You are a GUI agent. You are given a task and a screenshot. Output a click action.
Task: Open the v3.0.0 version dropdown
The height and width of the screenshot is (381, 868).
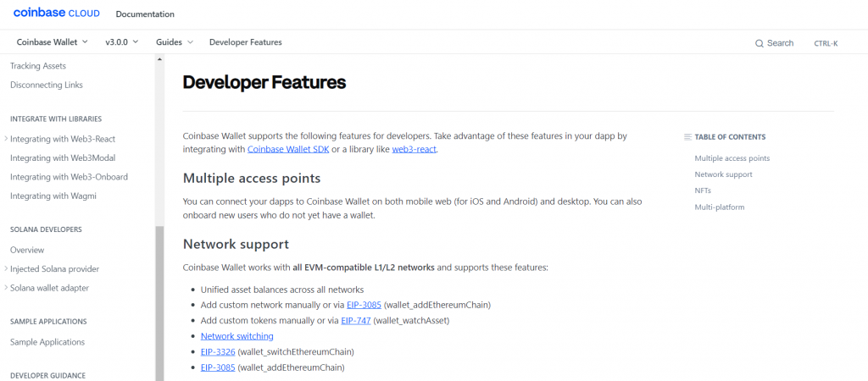point(122,42)
